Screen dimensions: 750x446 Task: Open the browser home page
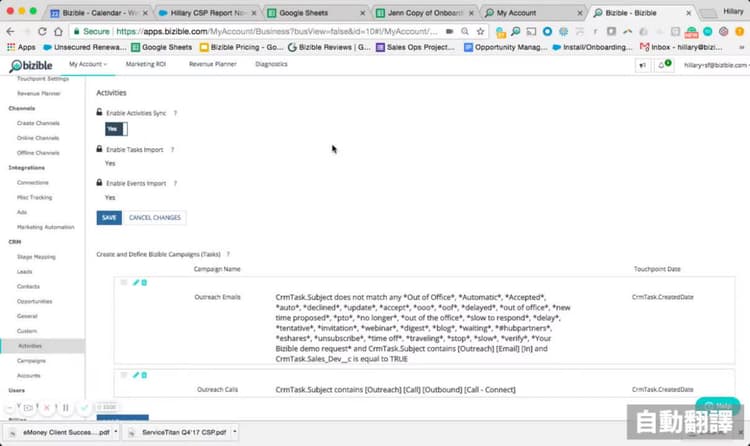tap(58, 32)
